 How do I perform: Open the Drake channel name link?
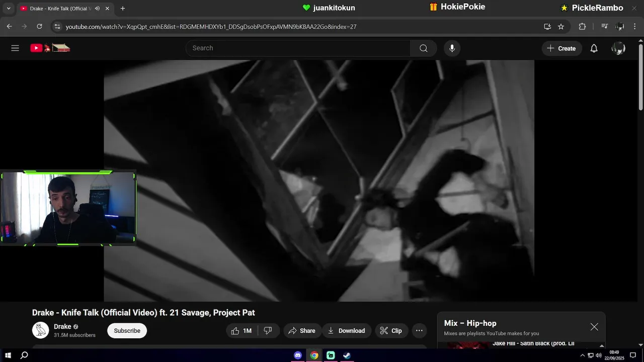click(x=62, y=326)
